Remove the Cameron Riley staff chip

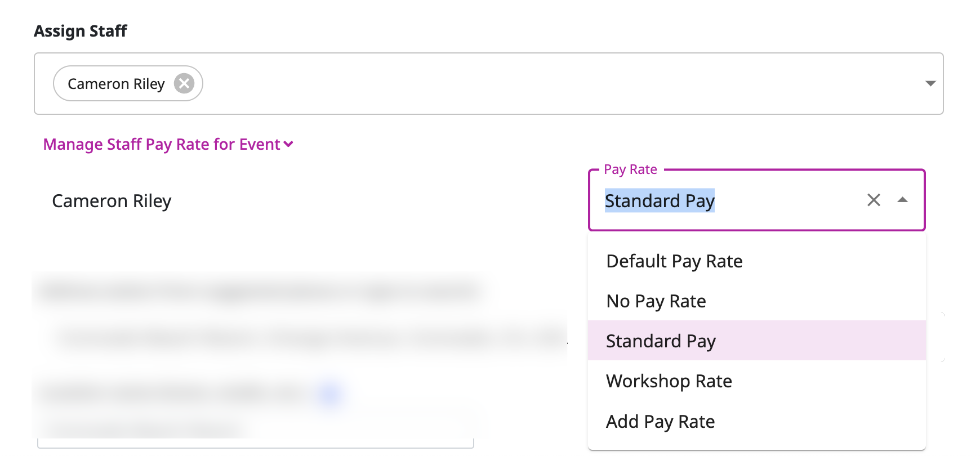click(184, 84)
